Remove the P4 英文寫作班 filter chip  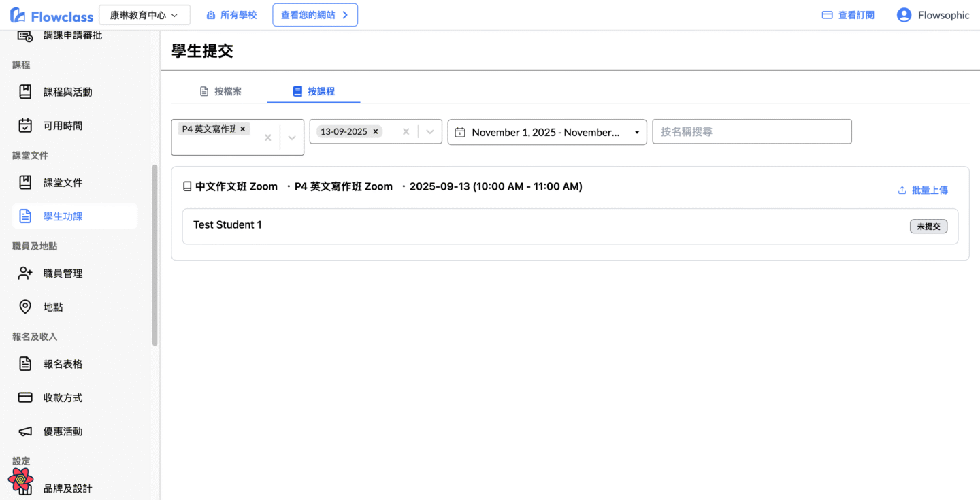pyautogui.click(x=243, y=129)
